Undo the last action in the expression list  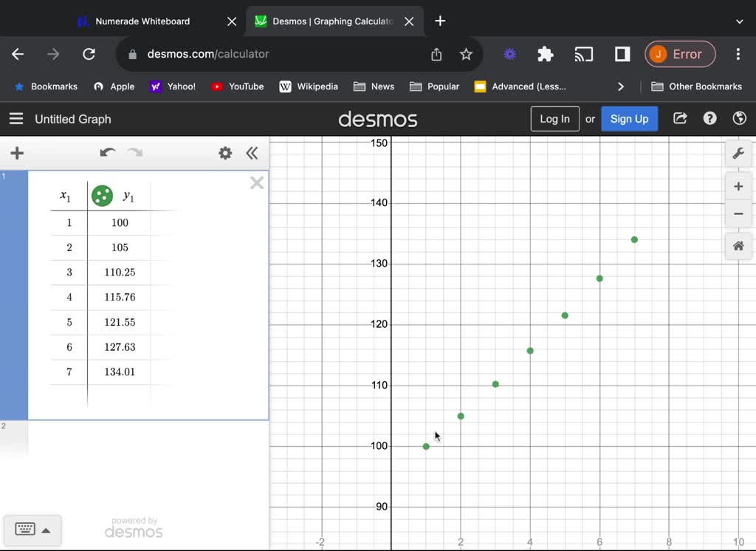point(108,153)
